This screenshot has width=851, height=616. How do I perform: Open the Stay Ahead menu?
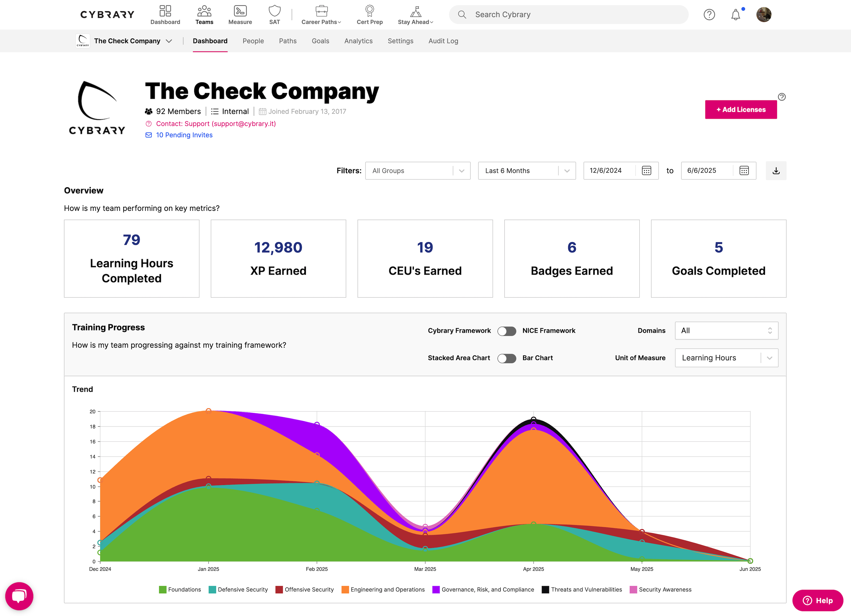(415, 15)
